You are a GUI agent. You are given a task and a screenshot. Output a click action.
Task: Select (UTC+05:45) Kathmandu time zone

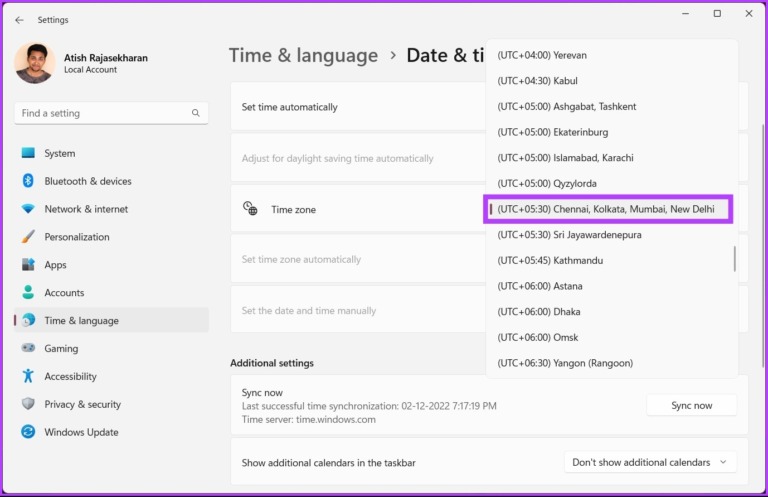tap(611, 260)
